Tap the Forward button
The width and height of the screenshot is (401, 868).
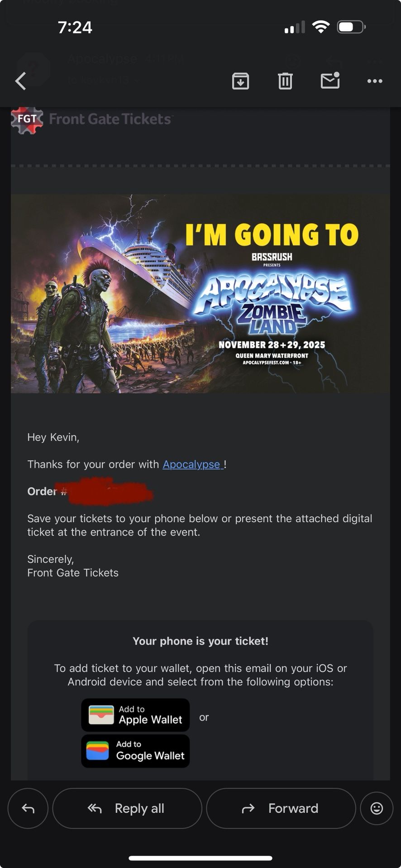coord(281,808)
